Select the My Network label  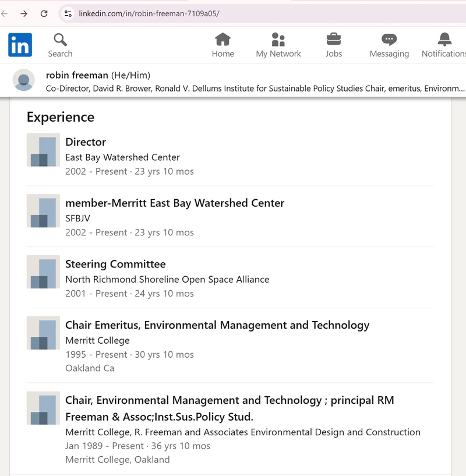(278, 54)
